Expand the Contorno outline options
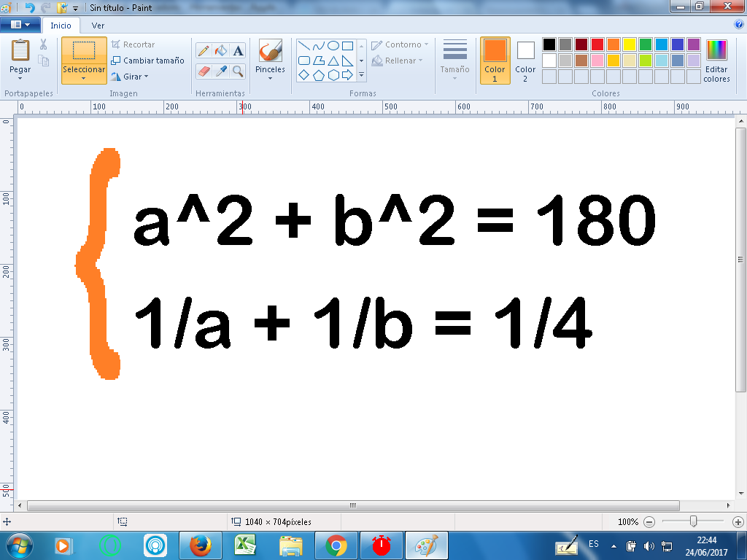 400,44
